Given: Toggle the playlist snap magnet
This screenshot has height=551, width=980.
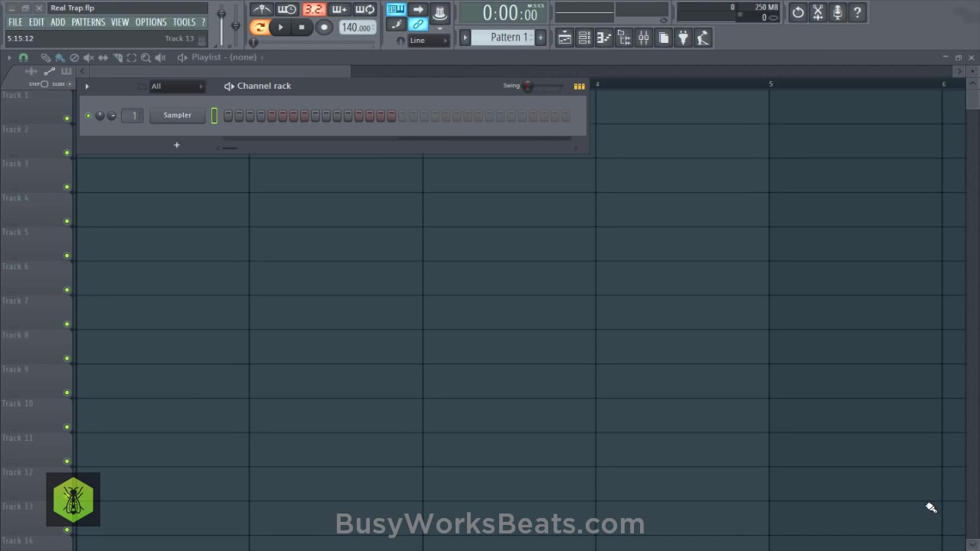Looking at the screenshot, I should tap(24, 57).
